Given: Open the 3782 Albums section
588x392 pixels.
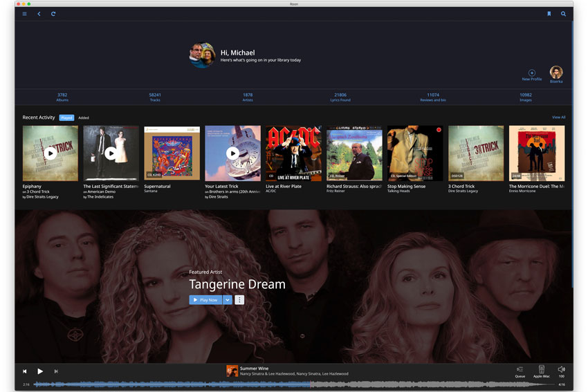Looking at the screenshot, I should click(62, 97).
